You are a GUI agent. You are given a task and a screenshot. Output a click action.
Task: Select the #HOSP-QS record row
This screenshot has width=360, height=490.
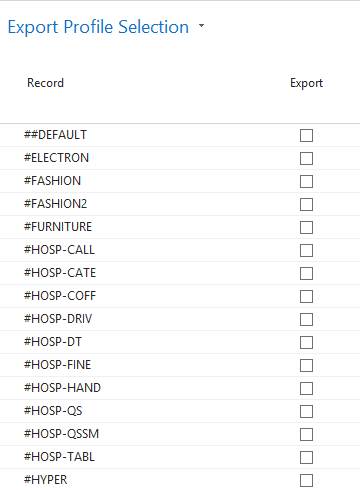coord(180,411)
